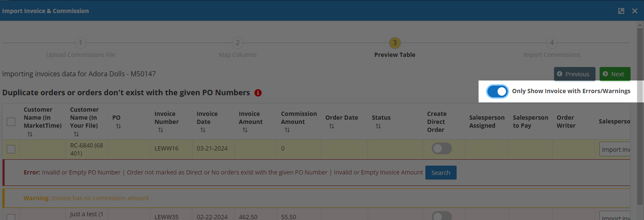Sort by Status column arrows
644x220 pixels.
pyautogui.click(x=378, y=126)
